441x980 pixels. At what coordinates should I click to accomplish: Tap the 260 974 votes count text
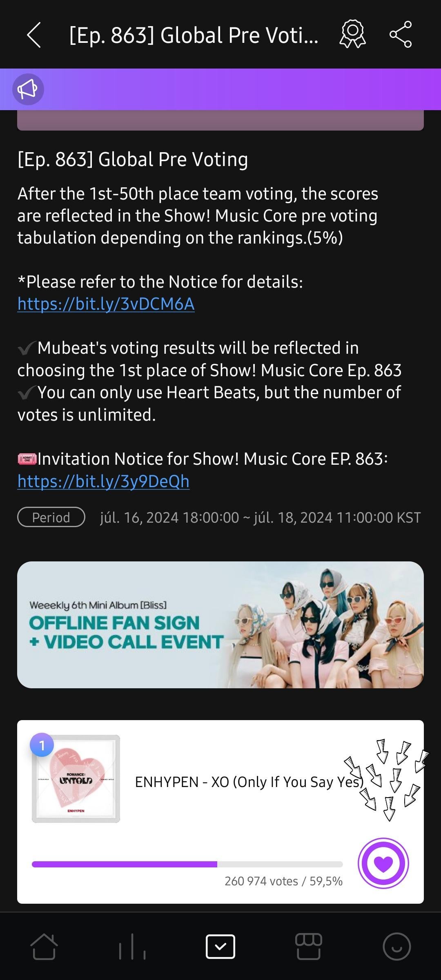(x=261, y=881)
